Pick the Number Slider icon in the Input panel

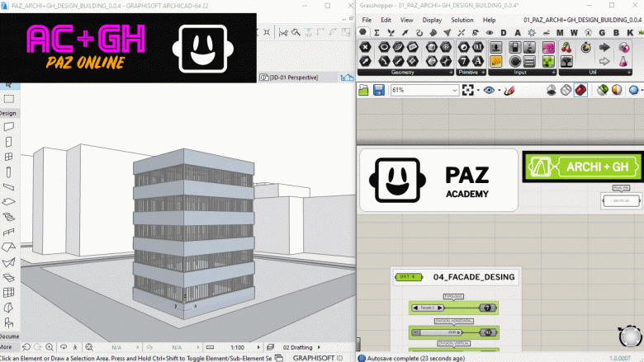coord(497,47)
